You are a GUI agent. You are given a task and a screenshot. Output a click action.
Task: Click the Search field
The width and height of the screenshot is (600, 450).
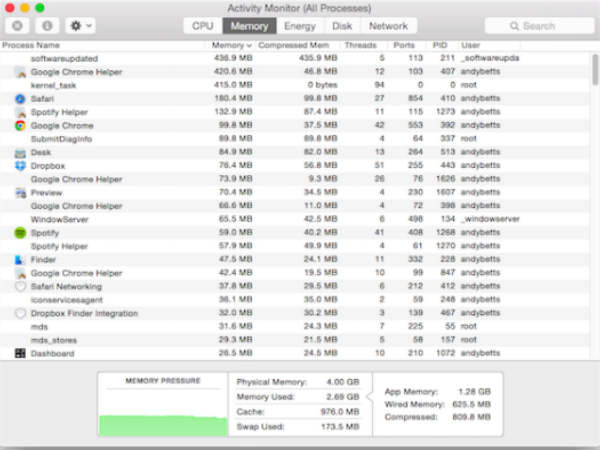539,26
